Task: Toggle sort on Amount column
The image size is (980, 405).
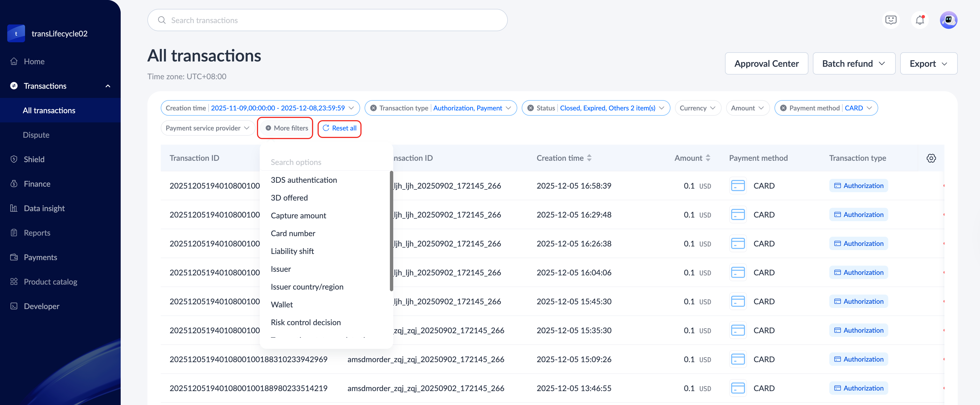Action: pos(708,158)
